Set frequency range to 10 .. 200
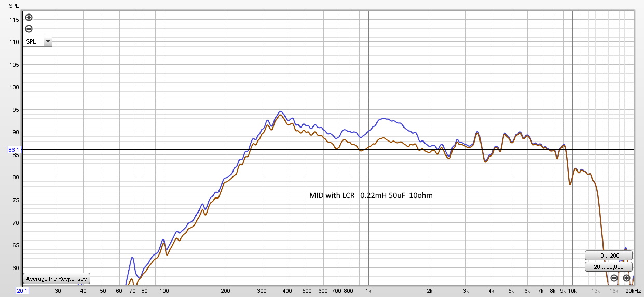644x297 pixels. (x=608, y=256)
